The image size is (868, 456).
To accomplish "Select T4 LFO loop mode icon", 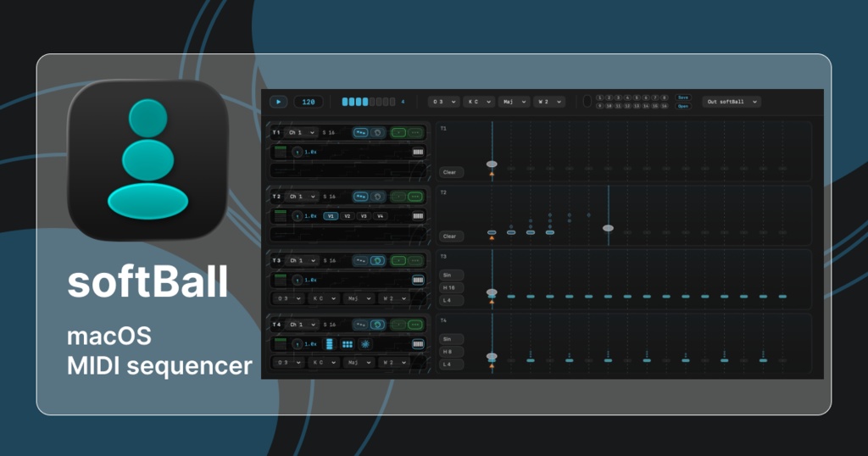I will coord(377,325).
